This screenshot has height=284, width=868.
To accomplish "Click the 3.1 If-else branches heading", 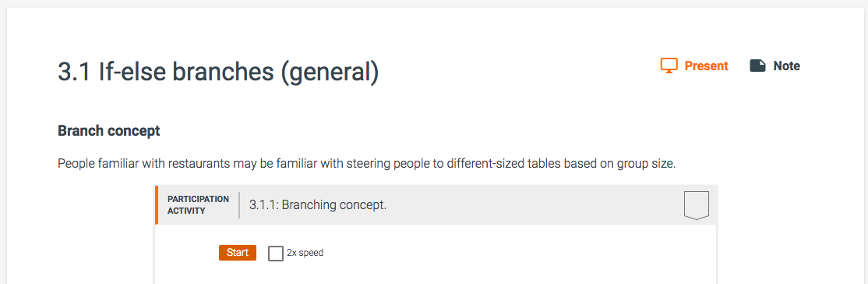I will (218, 72).
